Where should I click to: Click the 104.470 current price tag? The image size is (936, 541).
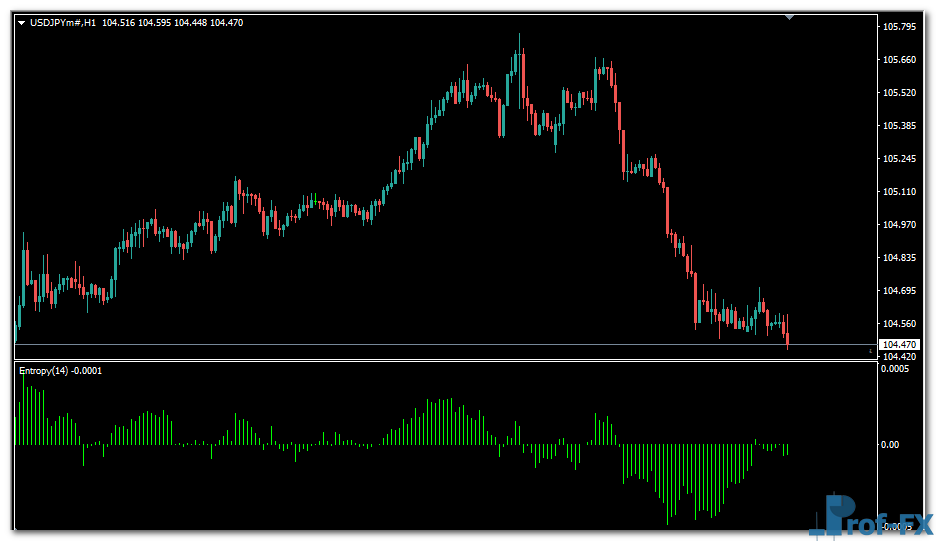click(900, 344)
